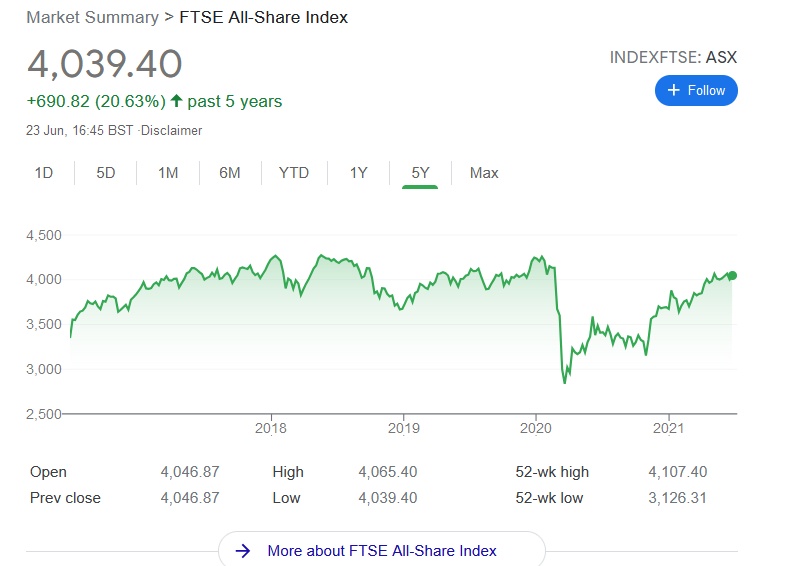Image resolution: width=785 pixels, height=566 pixels.
Task: Click the 2020 label on chart axis
Action: tap(536, 428)
